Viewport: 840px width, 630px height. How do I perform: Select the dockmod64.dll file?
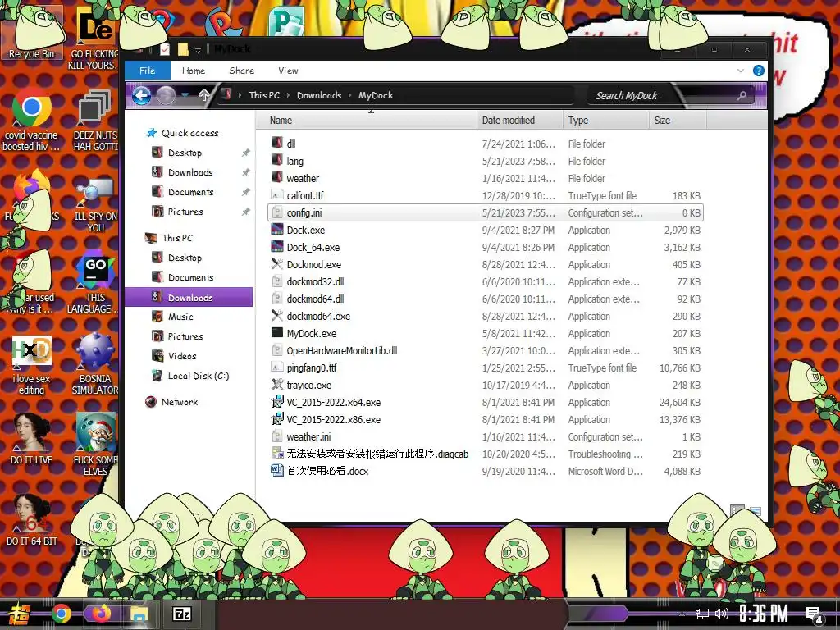tap(315, 299)
